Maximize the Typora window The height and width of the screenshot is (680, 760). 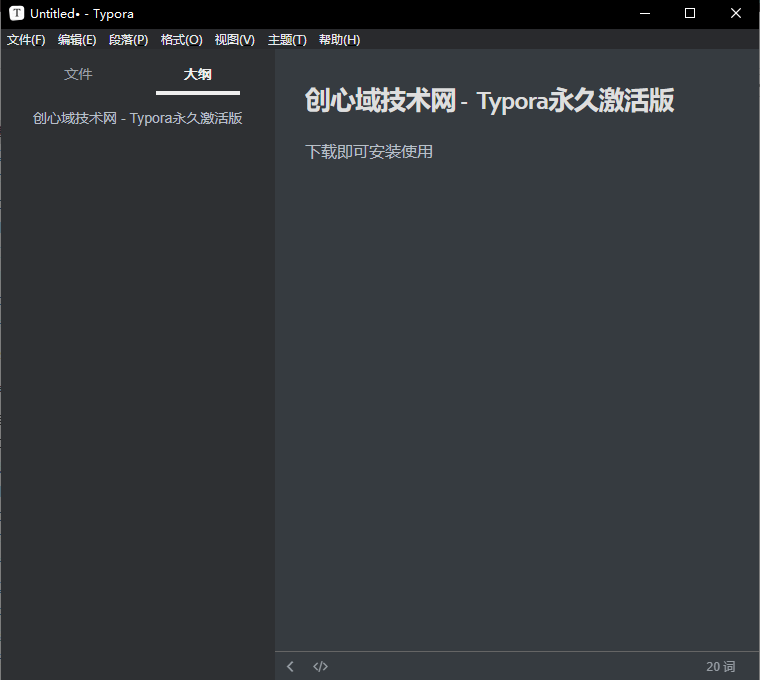(x=690, y=14)
